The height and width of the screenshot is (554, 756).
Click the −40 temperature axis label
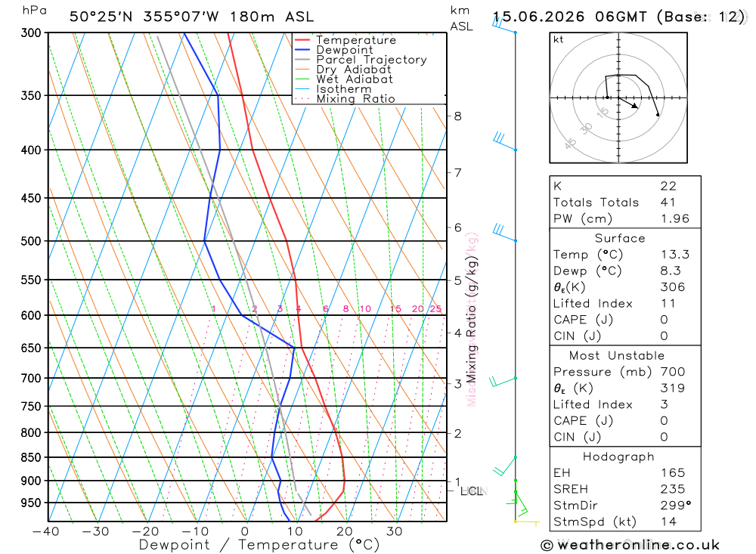[46, 531]
